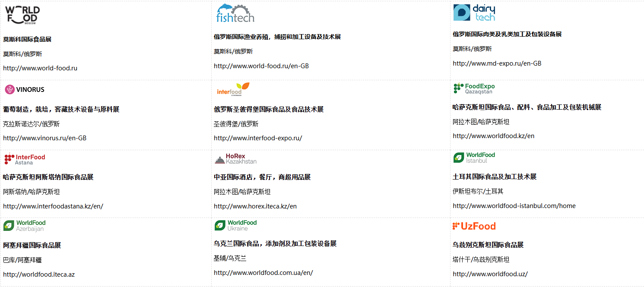The height and width of the screenshot is (287, 644).
Task: Click the dairy tech logo
Action: [x=474, y=13]
